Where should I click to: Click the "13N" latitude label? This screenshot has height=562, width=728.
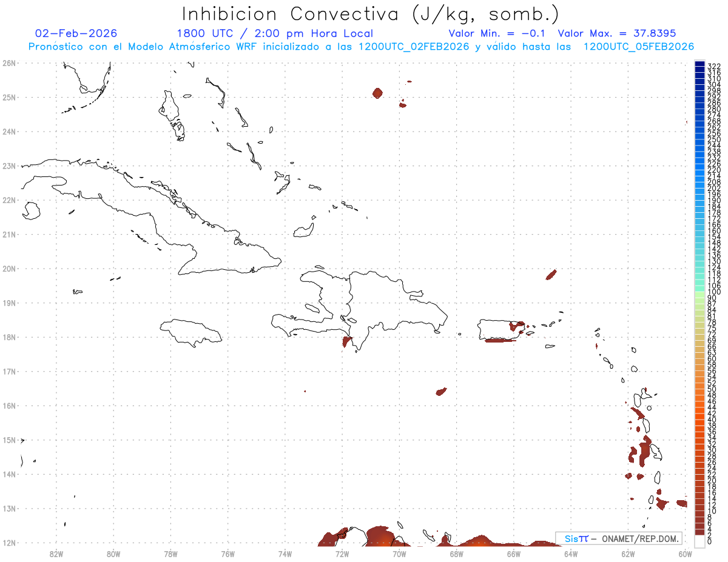pyautogui.click(x=8, y=509)
